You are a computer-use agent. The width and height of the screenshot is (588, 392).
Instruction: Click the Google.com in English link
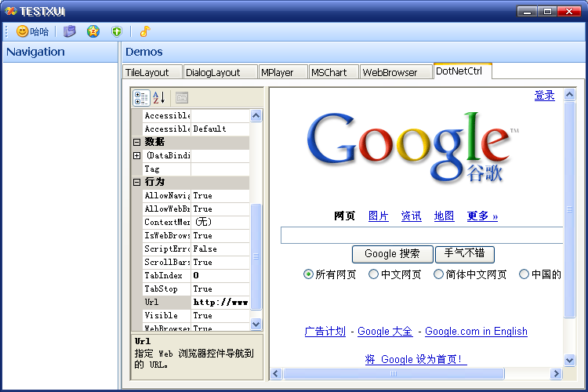click(476, 331)
